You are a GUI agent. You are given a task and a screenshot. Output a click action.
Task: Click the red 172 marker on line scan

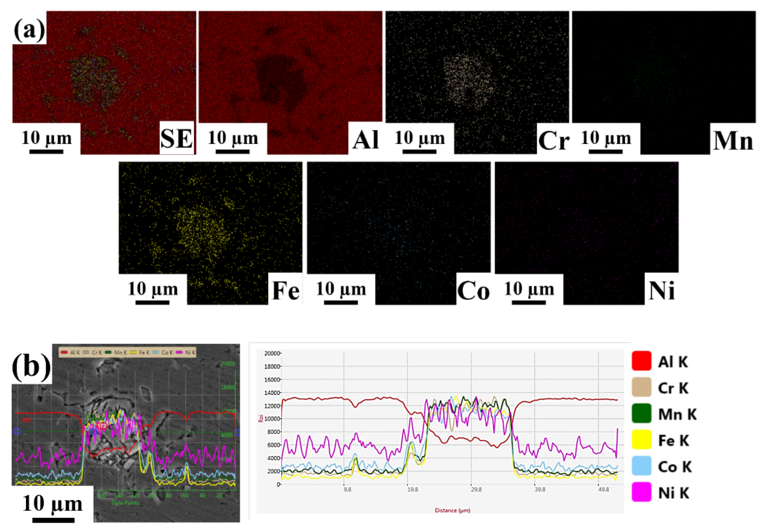click(102, 426)
